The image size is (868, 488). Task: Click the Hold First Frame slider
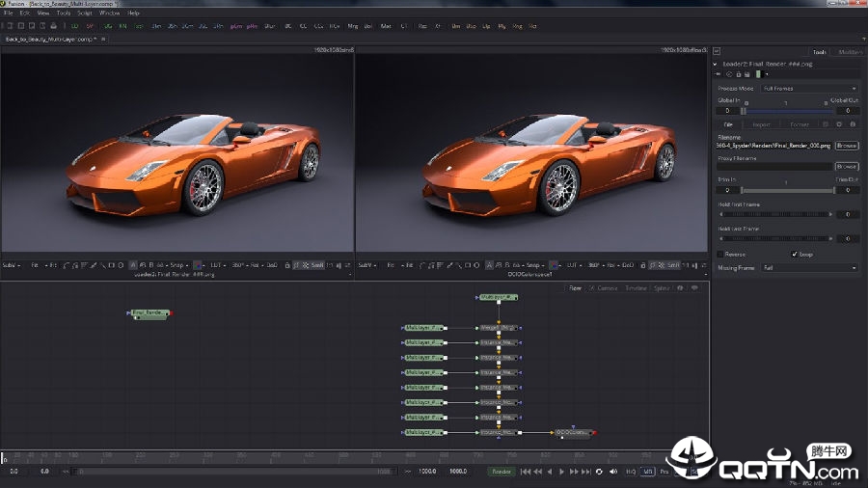click(775, 214)
